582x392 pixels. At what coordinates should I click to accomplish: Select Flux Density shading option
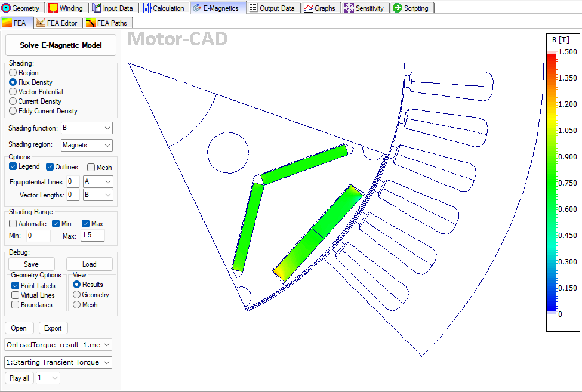tap(13, 82)
